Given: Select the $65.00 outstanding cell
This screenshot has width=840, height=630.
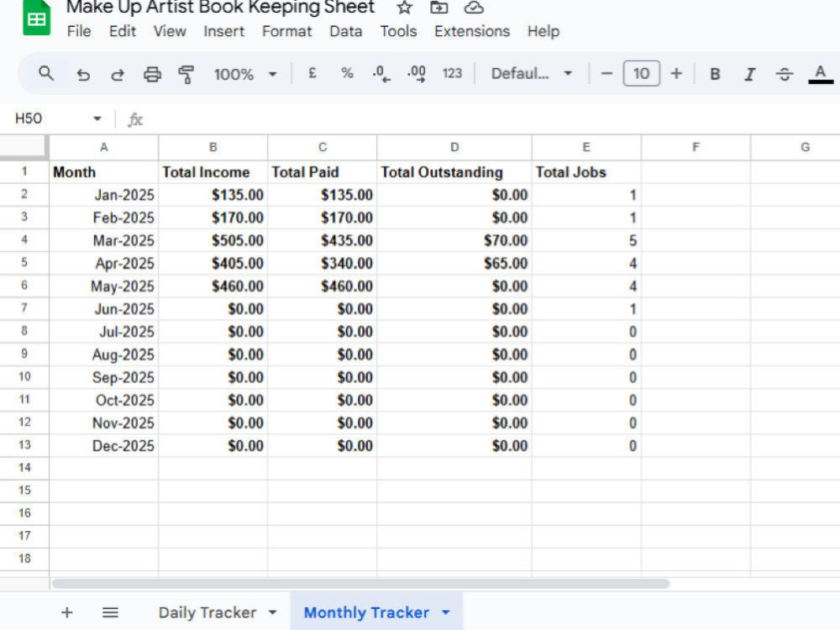Looking at the screenshot, I should 454,264.
